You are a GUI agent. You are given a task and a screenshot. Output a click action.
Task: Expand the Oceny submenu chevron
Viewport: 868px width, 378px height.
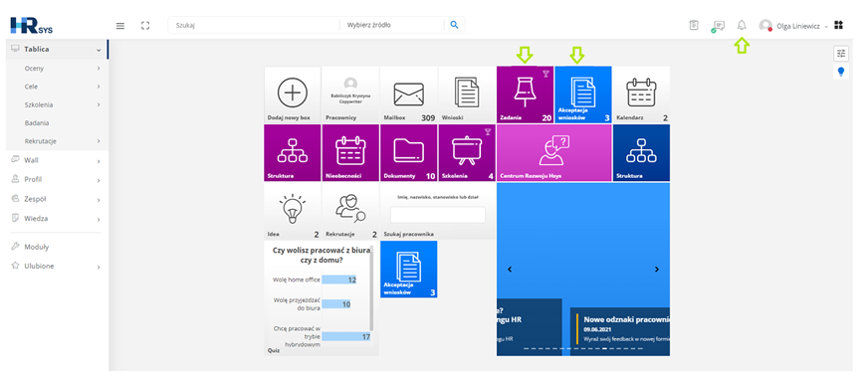pyautogui.click(x=99, y=69)
